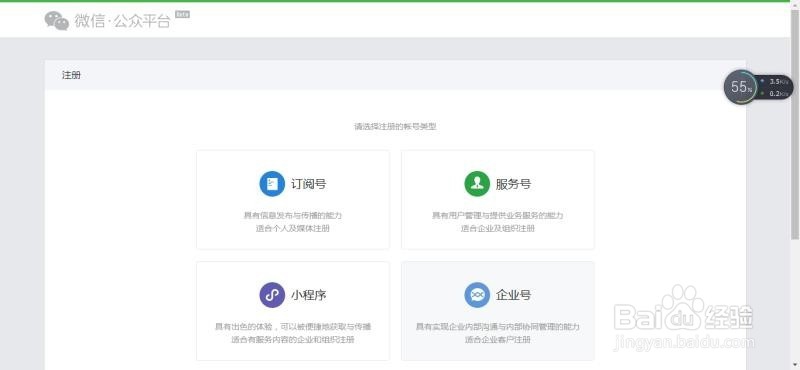
Task: Choose the 企业号 card title text
Action: click(x=513, y=295)
